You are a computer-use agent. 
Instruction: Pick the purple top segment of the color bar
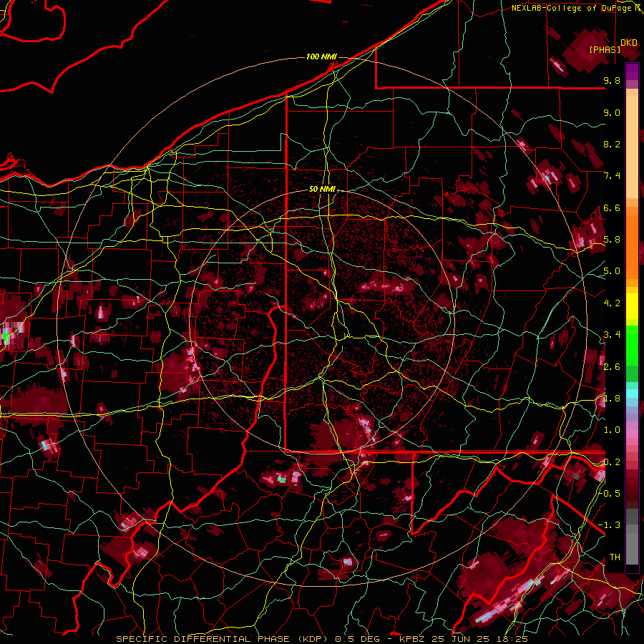(x=632, y=72)
